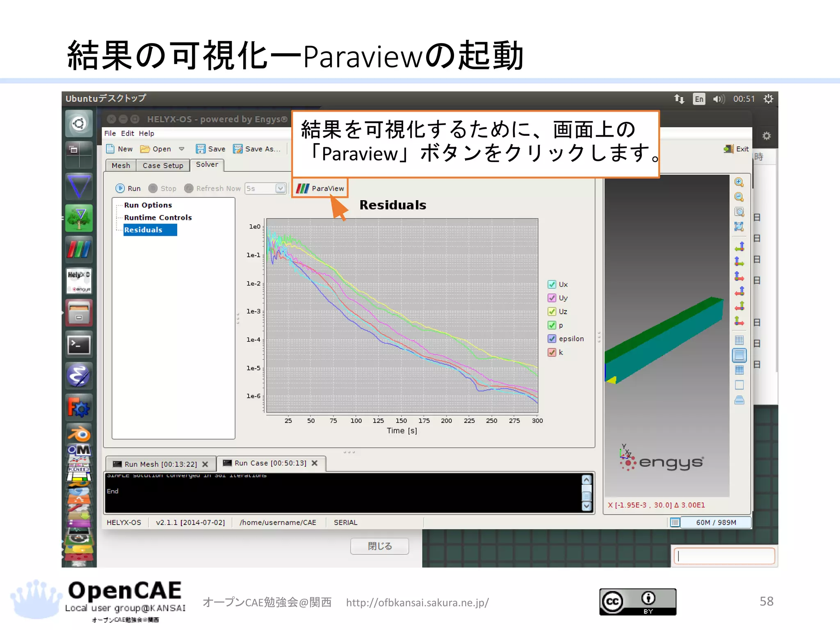Set view with blue-up, green-right axes icon

pyautogui.click(x=739, y=262)
